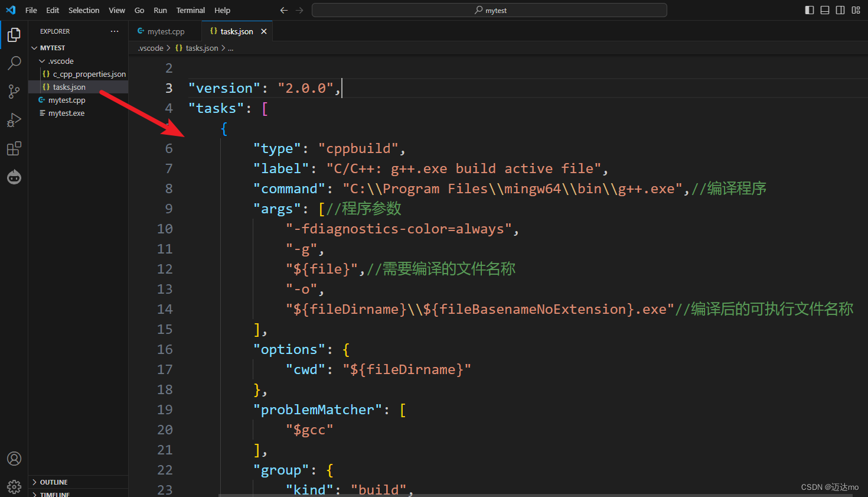Select the tasks.json editor tab
Viewport: 868px width, 497px height.
pos(237,31)
